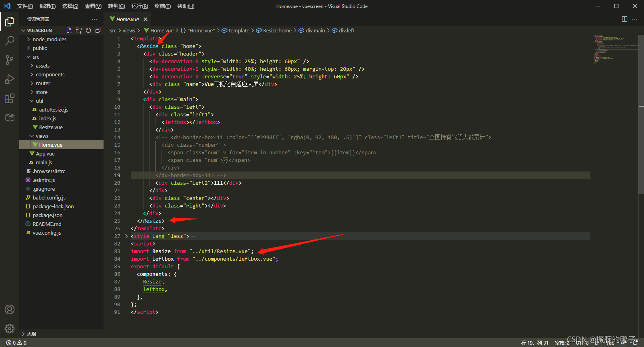This screenshot has width=644, height=347.
Task: Open the Accounts icon in activity bar
Action: click(10, 309)
